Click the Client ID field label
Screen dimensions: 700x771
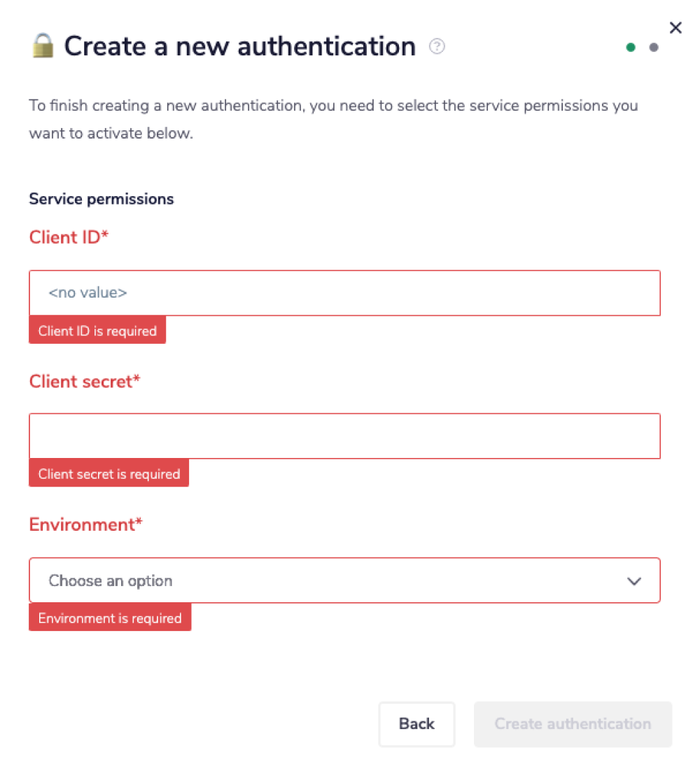(68, 237)
